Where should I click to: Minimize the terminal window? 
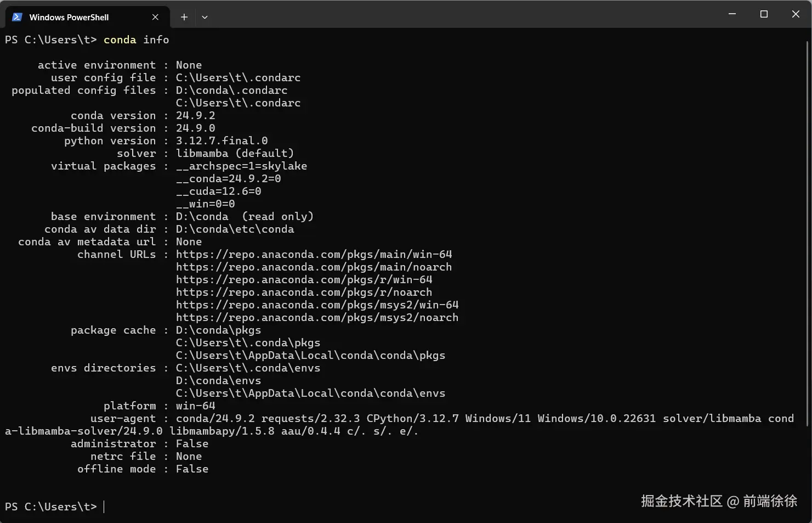[x=732, y=14]
